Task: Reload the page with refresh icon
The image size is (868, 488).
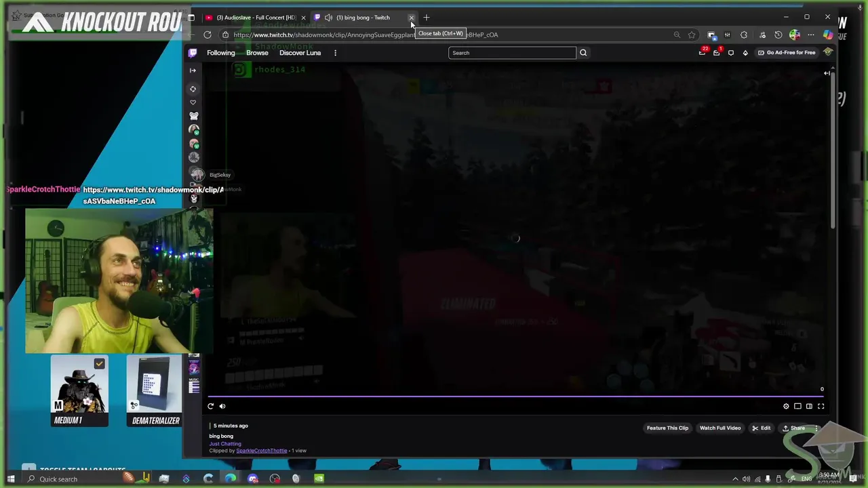Action: [208, 35]
